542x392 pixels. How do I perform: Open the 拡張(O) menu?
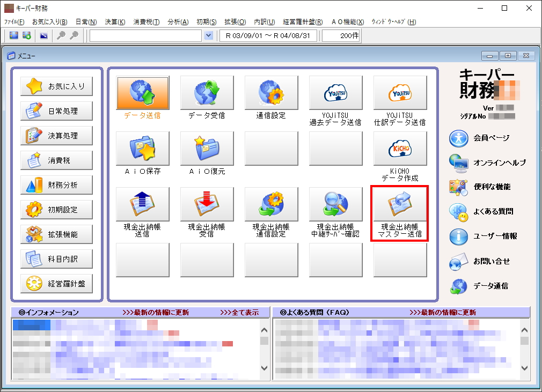tap(235, 22)
